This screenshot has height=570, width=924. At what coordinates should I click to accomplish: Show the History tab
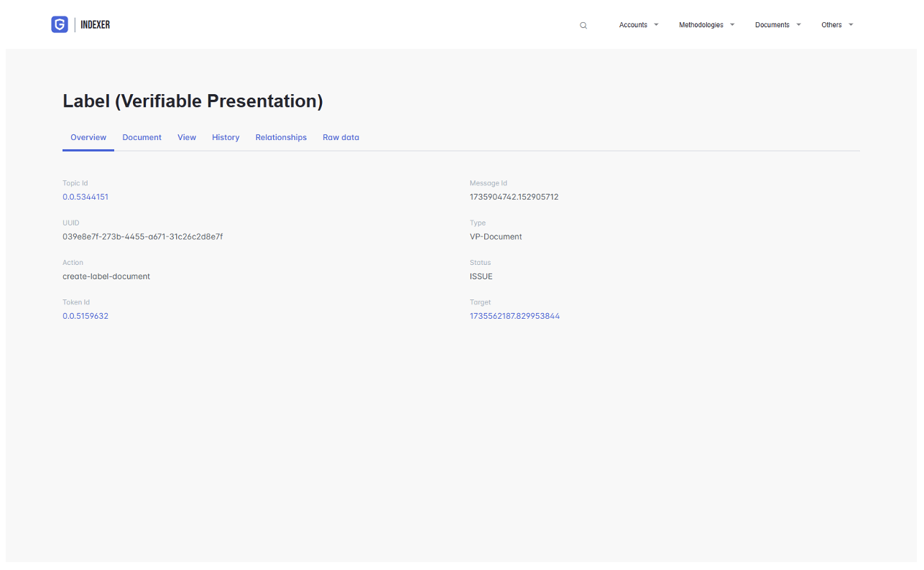click(x=226, y=137)
